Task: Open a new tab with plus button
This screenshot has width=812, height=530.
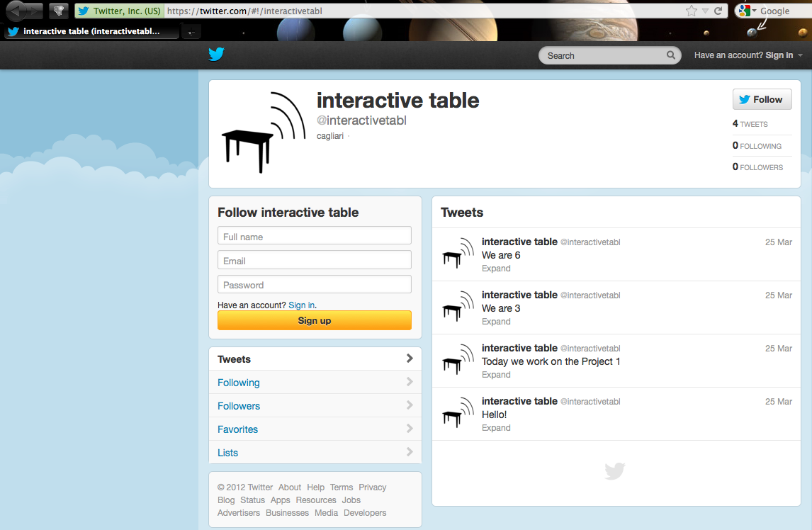Action: [191, 32]
